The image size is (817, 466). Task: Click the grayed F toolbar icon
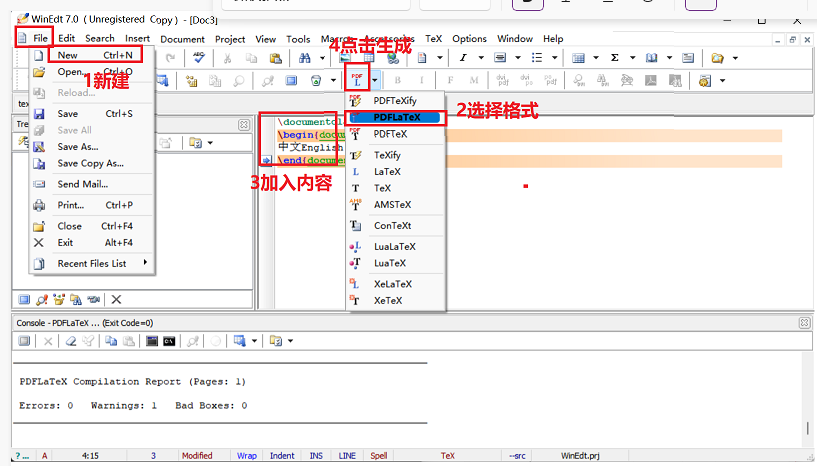pos(450,80)
